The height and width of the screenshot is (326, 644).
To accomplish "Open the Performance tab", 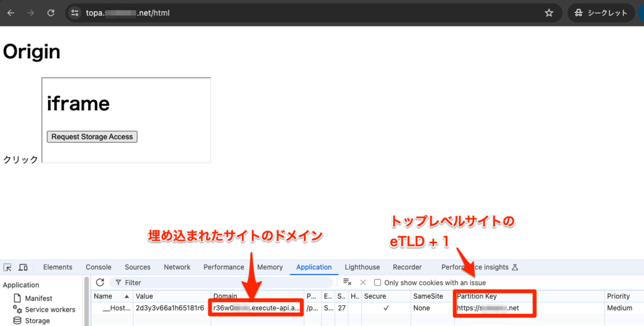I will point(224,267).
